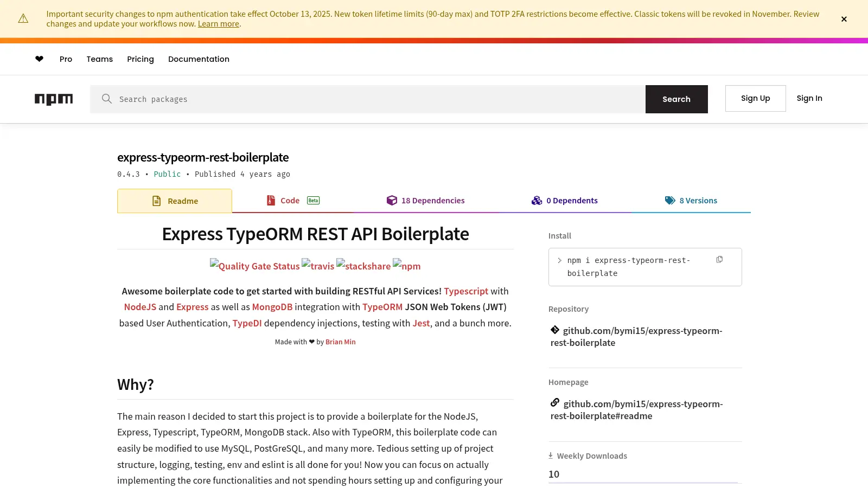The width and height of the screenshot is (868, 488).
Task: Click the Beta badge on Code tab
Action: click(313, 201)
